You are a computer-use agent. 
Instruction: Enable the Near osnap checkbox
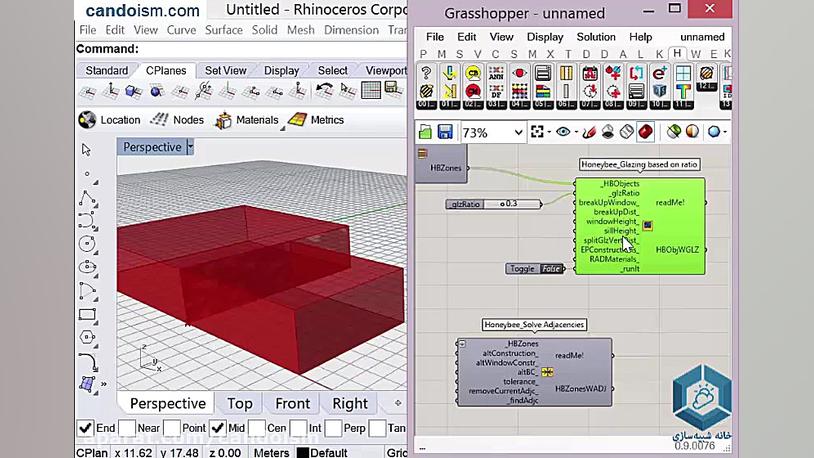[x=127, y=428]
